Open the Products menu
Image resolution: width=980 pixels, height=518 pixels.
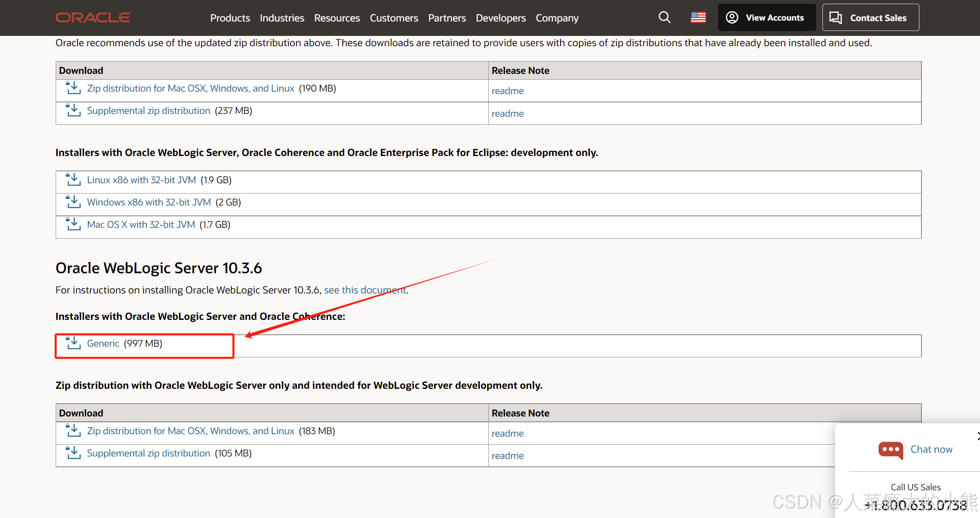click(230, 18)
